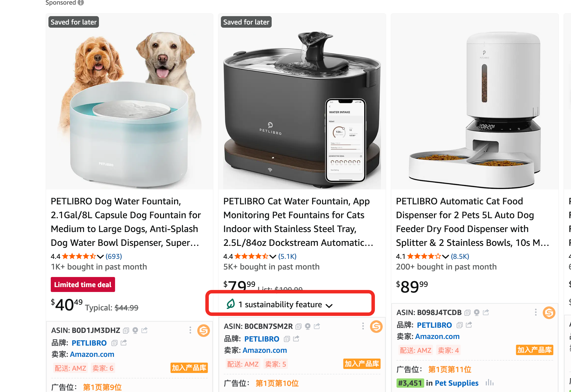Open three-dot menu for ASIN B098J4TCDB
The height and width of the screenshot is (392, 571).
tap(536, 312)
